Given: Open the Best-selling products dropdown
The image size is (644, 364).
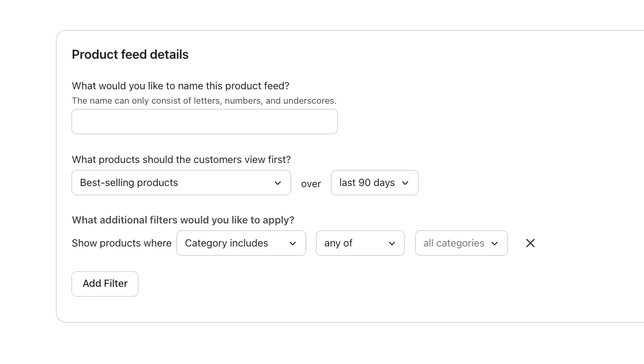Looking at the screenshot, I should click(x=173, y=183).
